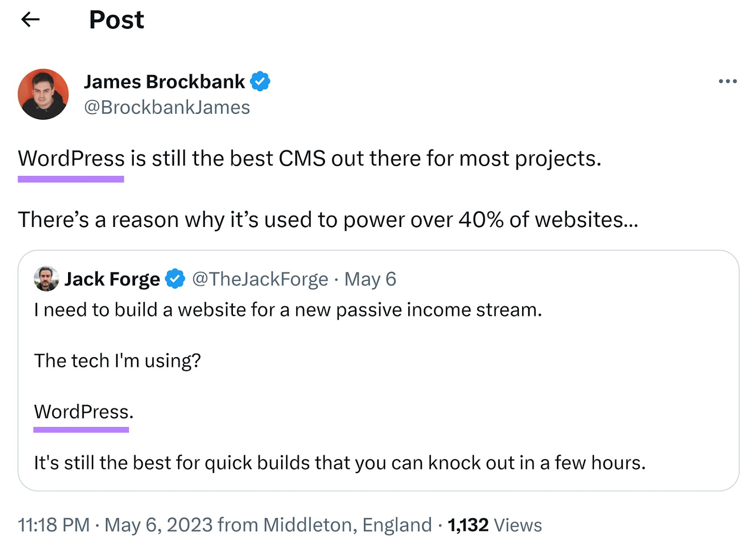This screenshot has width=756, height=548.
Task: Click the quoted tweet's WordPress text
Action: [x=84, y=411]
